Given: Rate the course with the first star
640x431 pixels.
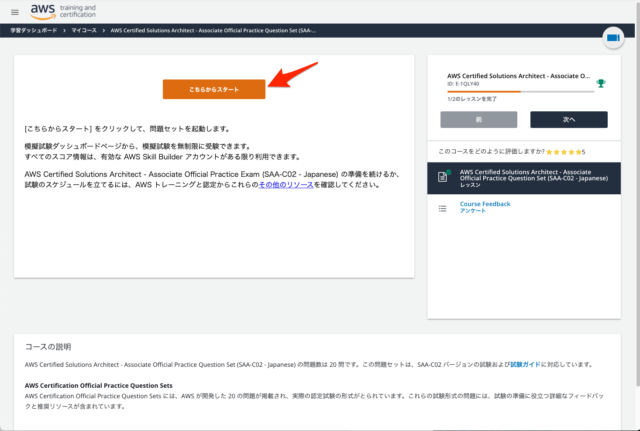Looking at the screenshot, I should (549, 152).
